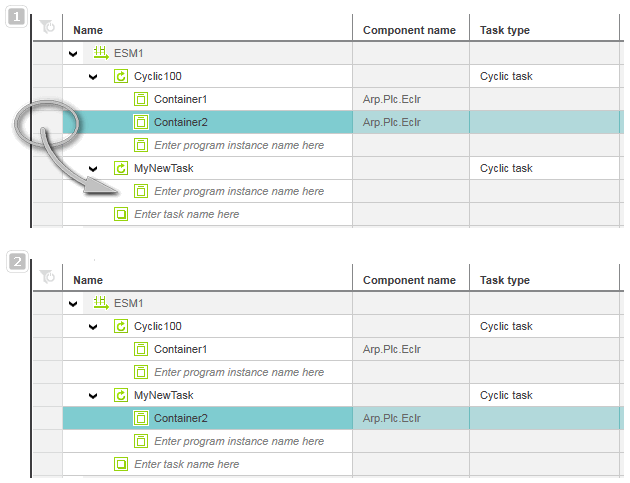Image resolution: width=630 pixels, height=483 pixels.
Task: Click the Cyclic100 task icon in the upper table
Action: click(121, 76)
